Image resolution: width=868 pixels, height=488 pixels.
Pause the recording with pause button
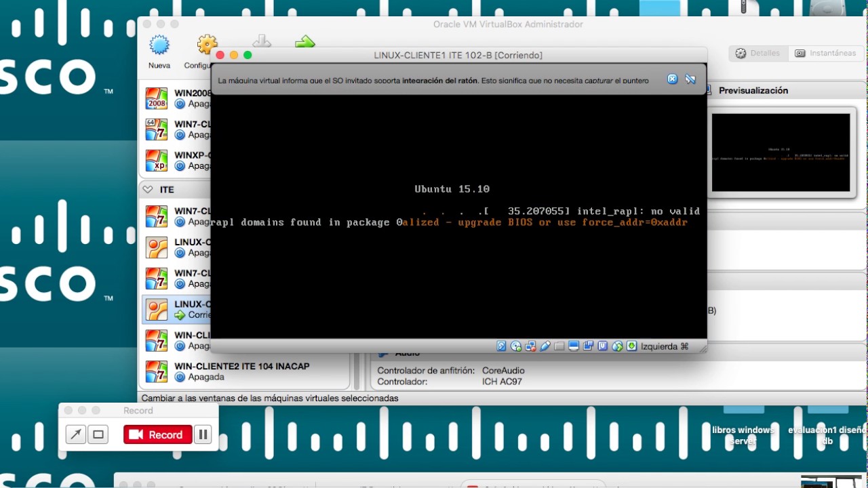203,435
